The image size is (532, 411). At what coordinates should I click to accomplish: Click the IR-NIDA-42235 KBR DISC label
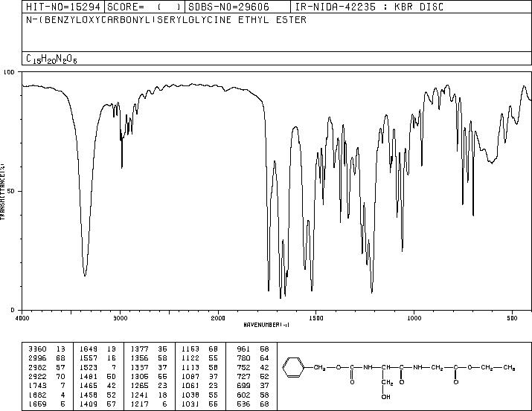pos(369,7)
